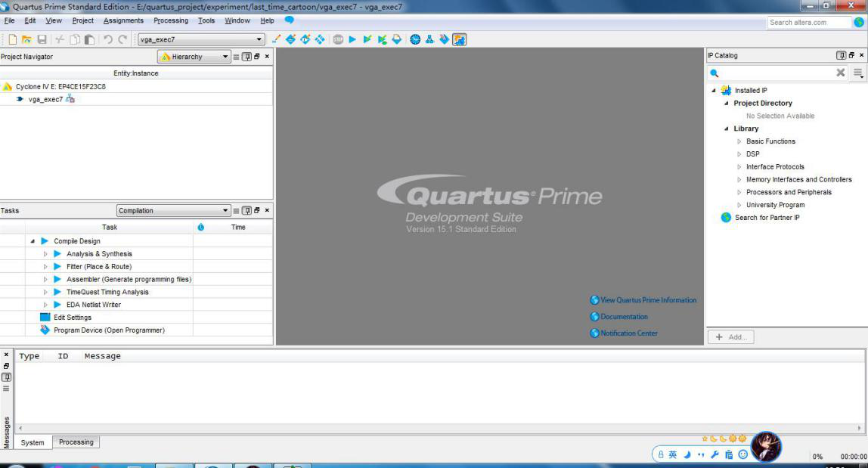Toggle the 英 language mode on IME bar

(x=673, y=454)
